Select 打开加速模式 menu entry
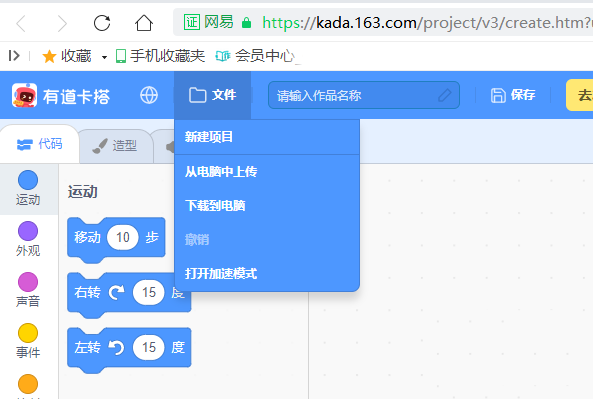This screenshot has width=593, height=399. tap(267, 273)
